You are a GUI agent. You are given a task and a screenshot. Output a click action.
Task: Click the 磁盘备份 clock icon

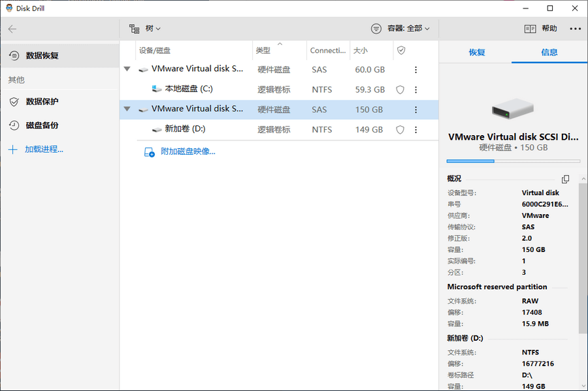tap(14, 125)
